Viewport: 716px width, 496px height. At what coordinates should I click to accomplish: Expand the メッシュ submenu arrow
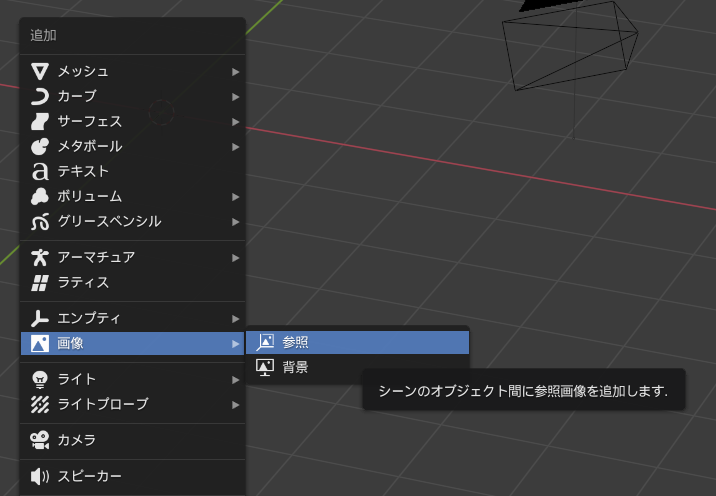[235, 72]
